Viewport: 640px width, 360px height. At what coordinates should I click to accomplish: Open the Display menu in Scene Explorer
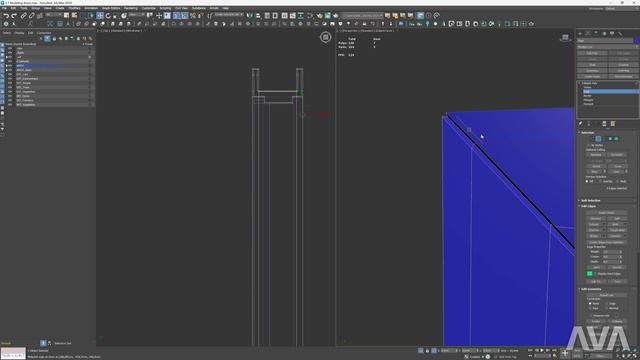tap(19, 33)
